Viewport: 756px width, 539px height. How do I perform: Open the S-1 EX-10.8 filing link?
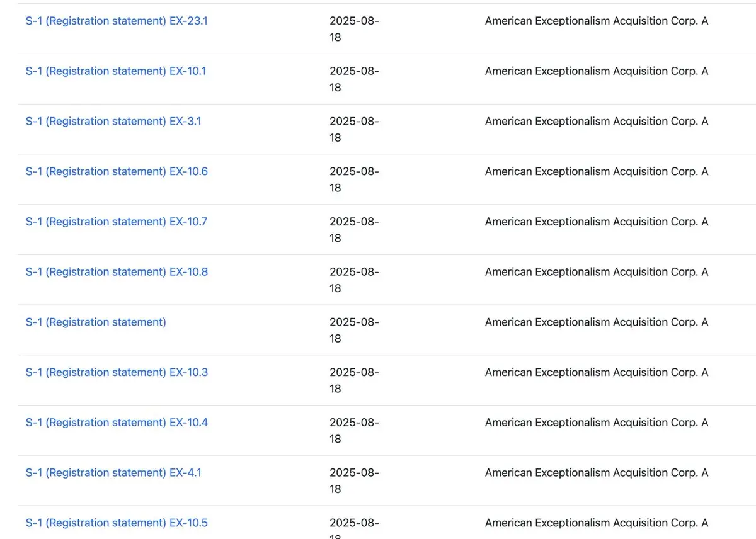[x=117, y=272]
